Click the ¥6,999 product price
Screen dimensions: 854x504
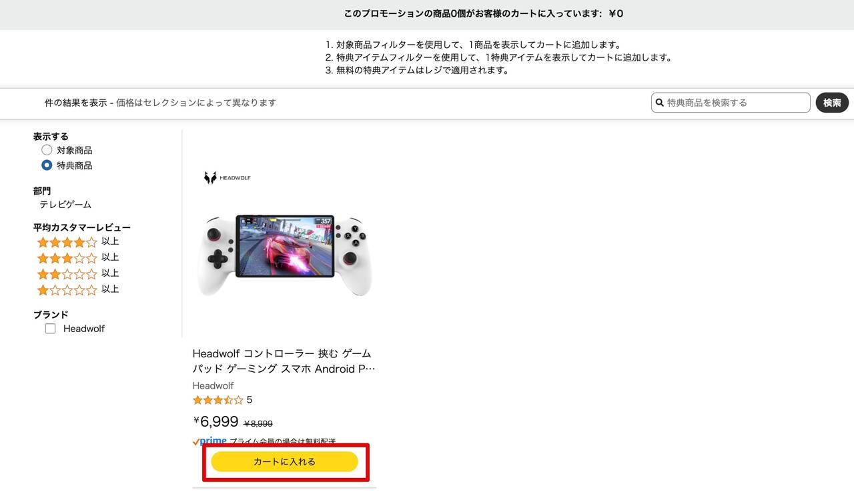216,421
